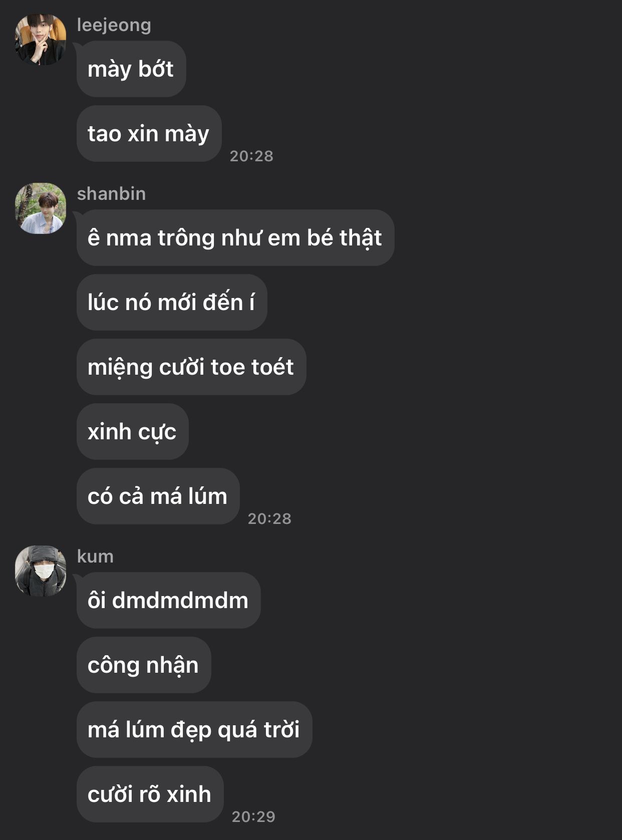Viewport: 622px width, 840px height.
Task: Select the message 'tao xin mày'
Action: click(x=149, y=134)
